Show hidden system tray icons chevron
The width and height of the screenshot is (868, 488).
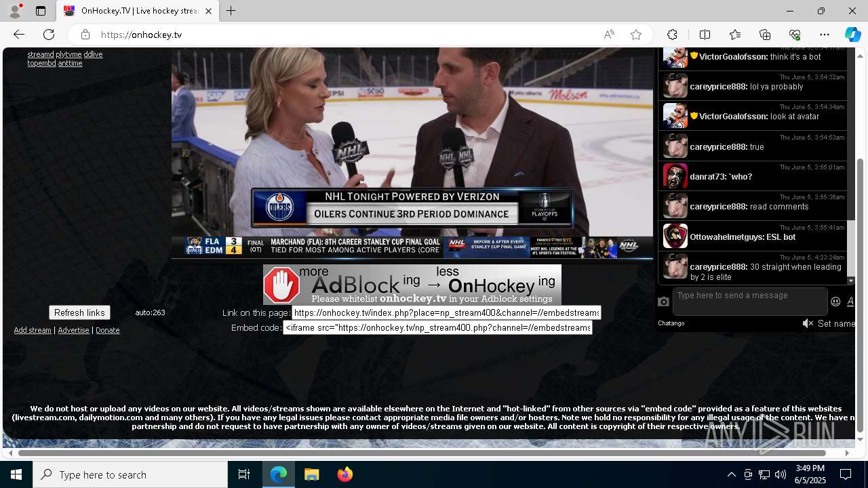[731, 474]
